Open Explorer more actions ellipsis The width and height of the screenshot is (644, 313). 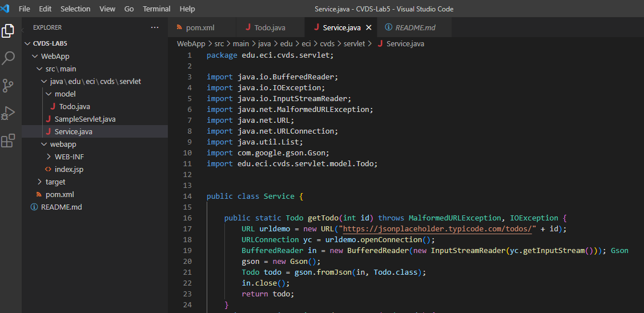point(155,27)
